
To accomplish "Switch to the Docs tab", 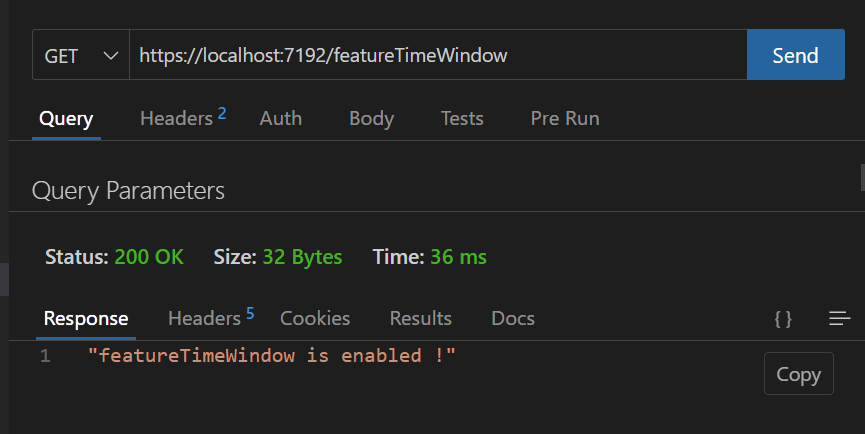I will pos(513,319).
